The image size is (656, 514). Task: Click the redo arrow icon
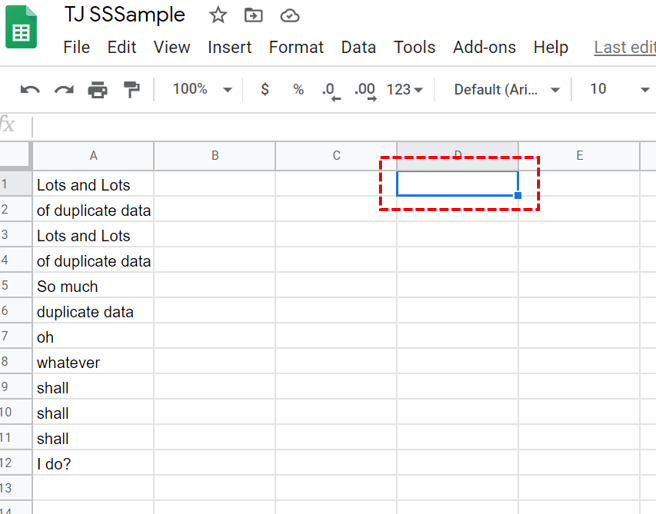pyautogui.click(x=64, y=90)
